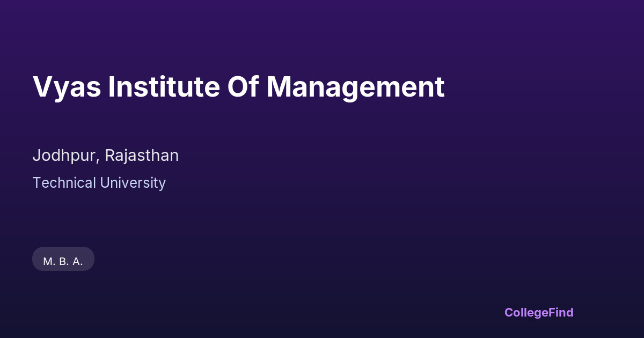Click the word Management in the title
This screenshot has height=338, width=644.
pyautogui.click(x=355, y=87)
